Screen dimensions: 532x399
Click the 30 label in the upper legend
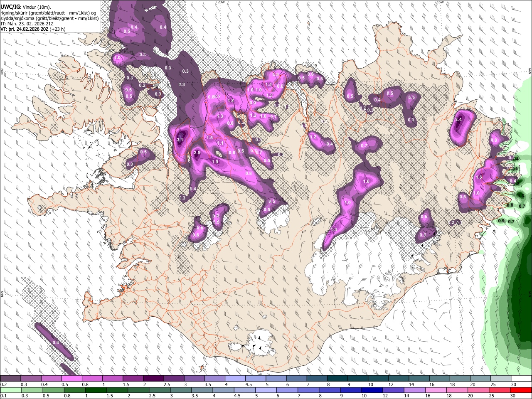click(514, 384)
